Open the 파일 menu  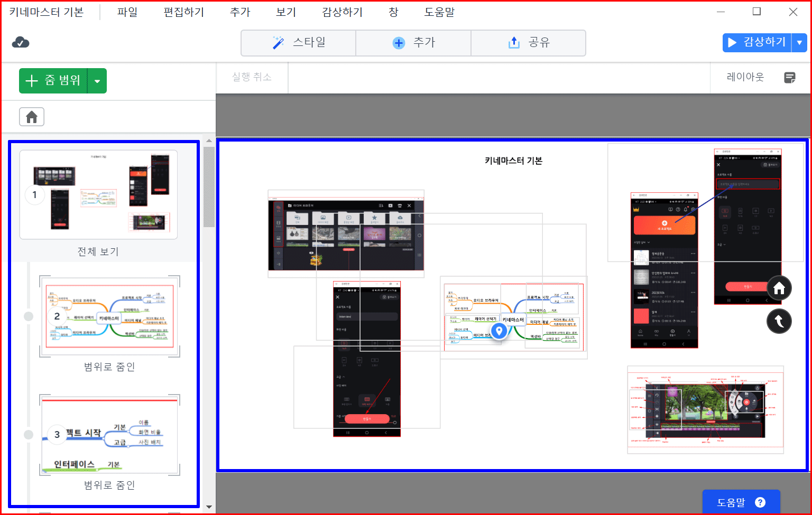tap(127, 12)
